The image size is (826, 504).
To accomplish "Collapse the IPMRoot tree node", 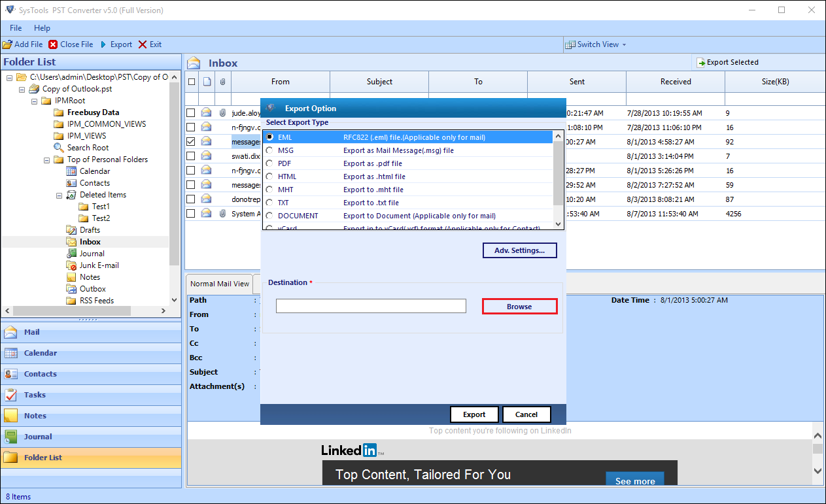I will [34, 100].
